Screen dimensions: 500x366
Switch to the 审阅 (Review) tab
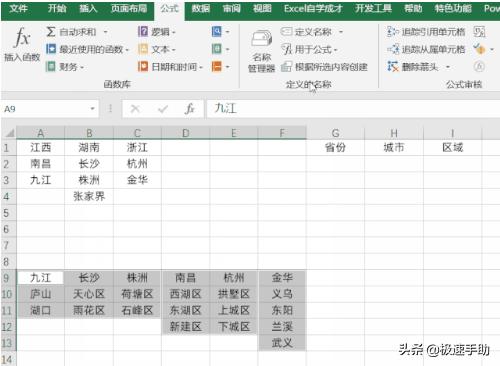click(231, 8)
